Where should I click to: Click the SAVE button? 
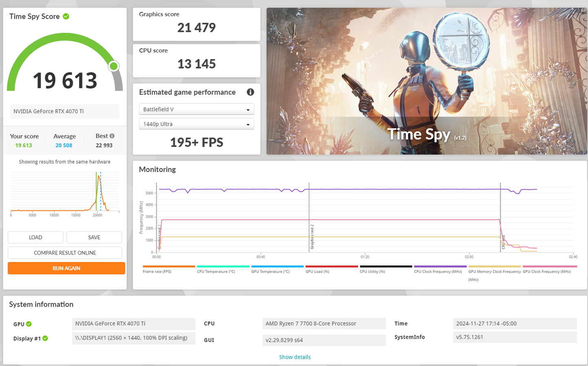(94, 237)
